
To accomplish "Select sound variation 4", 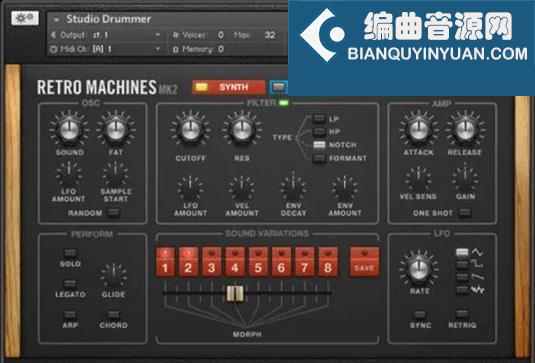I will (x=235, y=261).
